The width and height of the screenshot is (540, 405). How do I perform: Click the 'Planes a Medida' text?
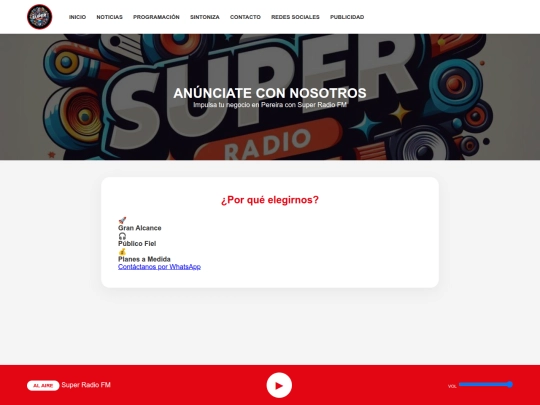144,259
